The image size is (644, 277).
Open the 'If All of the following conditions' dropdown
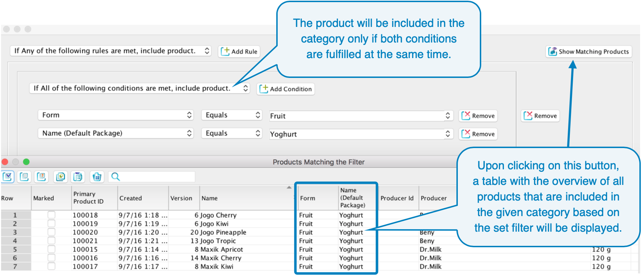(x=140, y=88)
